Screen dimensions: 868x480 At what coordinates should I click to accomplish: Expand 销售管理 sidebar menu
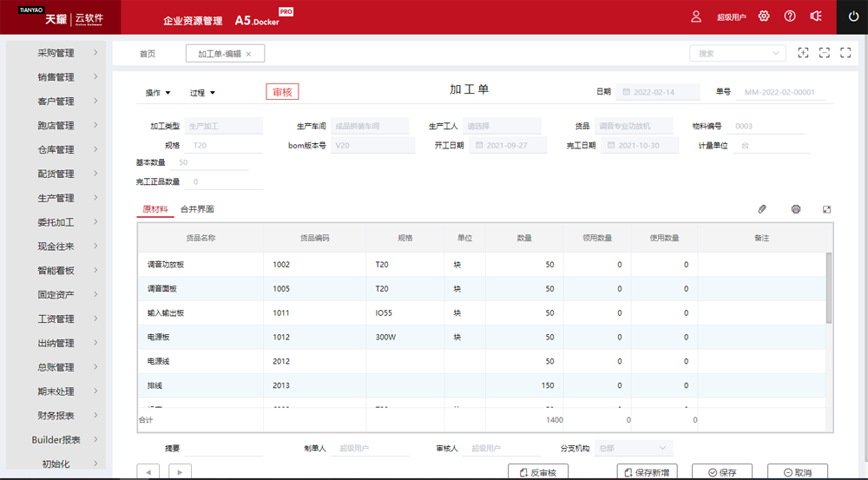coord(56,77)
